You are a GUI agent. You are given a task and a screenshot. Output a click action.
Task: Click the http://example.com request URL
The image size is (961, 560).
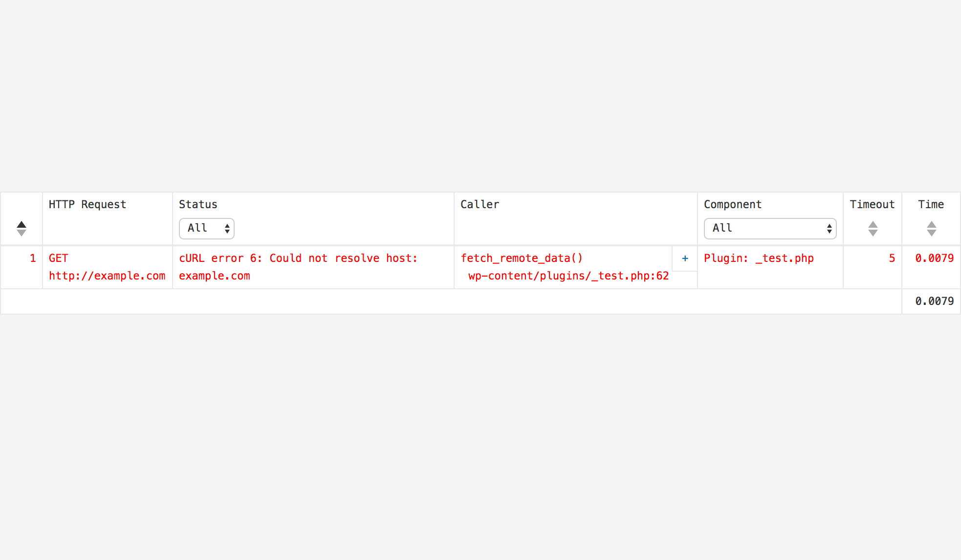click(107, 276)
